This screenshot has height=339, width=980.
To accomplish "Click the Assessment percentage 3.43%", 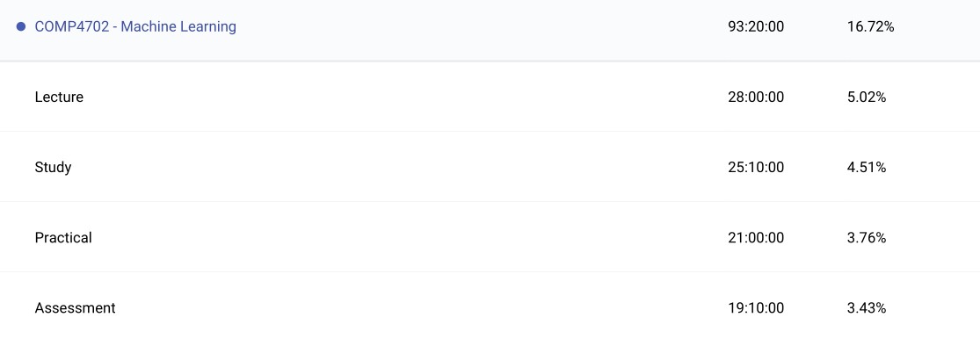I will tap(867, 307).
